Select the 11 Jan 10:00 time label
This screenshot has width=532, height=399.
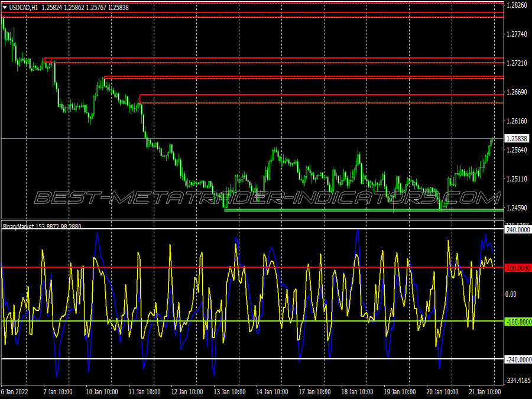coord(145,392)
